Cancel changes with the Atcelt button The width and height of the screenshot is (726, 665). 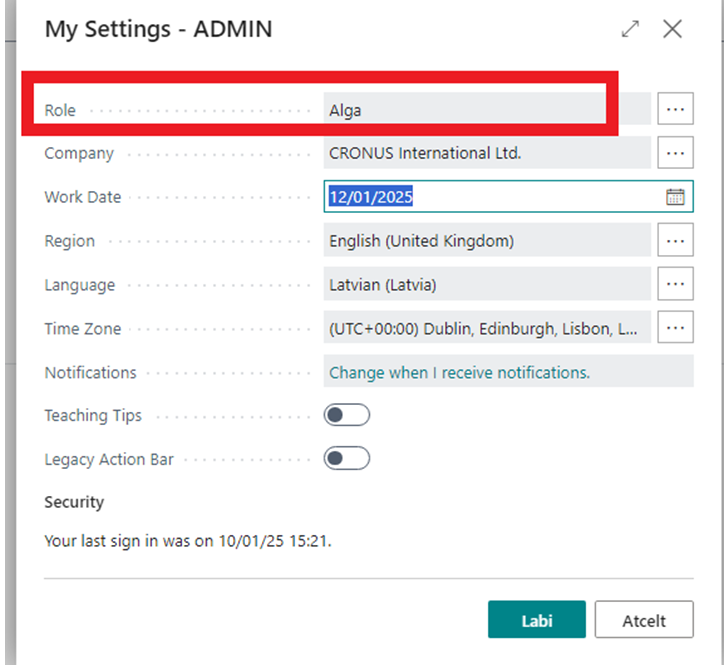644,620
